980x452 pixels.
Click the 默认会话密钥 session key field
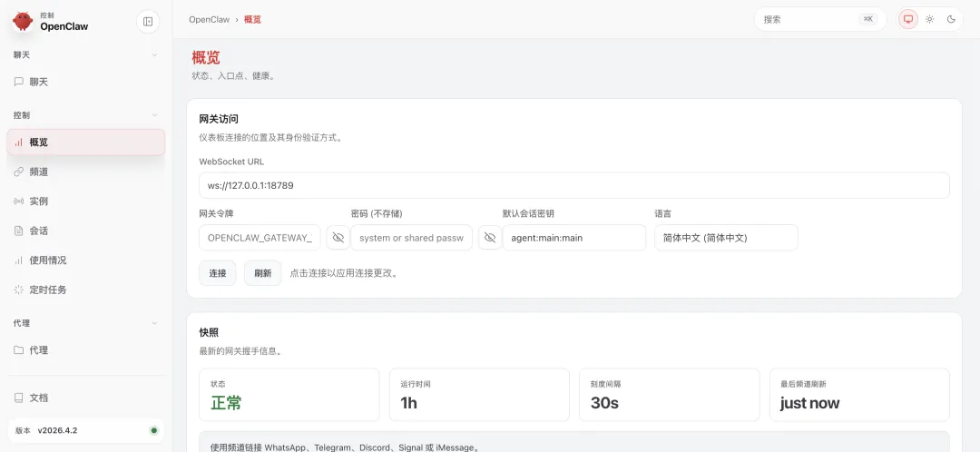click(573, 238)
